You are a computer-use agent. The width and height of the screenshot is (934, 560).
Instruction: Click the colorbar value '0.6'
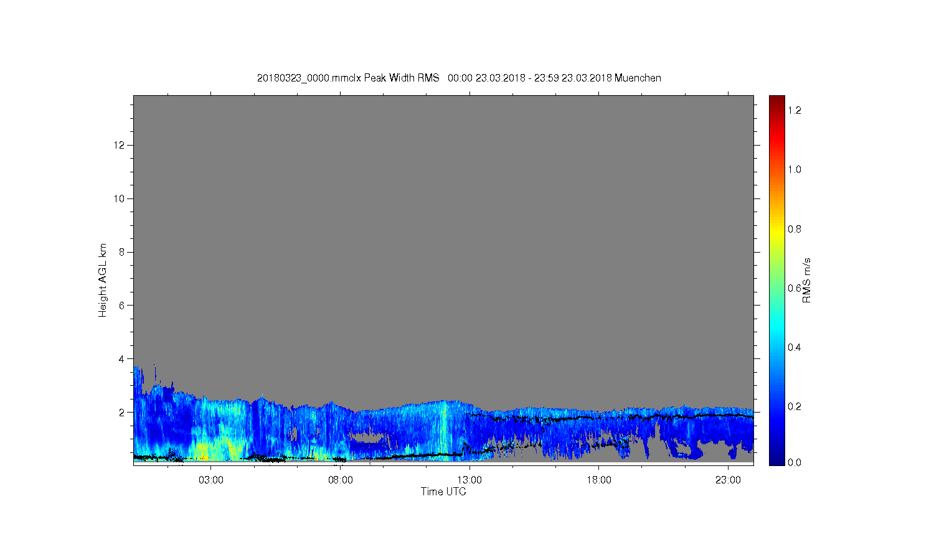pos(795,288)
